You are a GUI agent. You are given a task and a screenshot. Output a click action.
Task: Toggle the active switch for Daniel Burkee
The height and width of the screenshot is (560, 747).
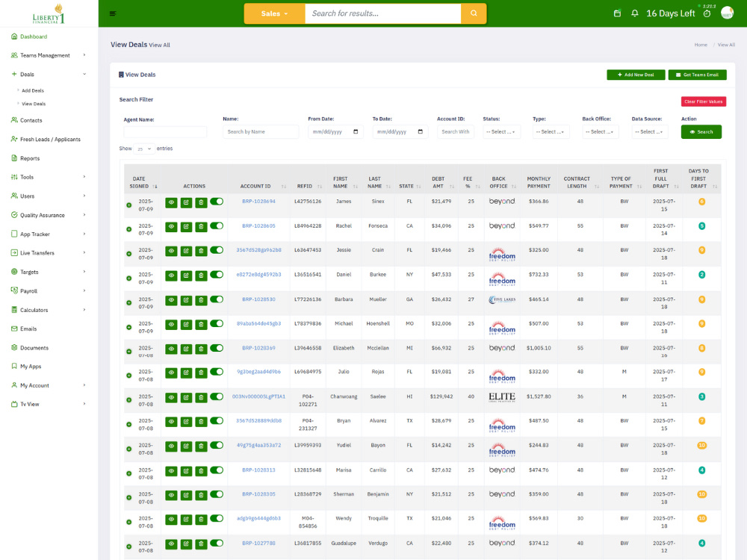[x=217, y=274]
